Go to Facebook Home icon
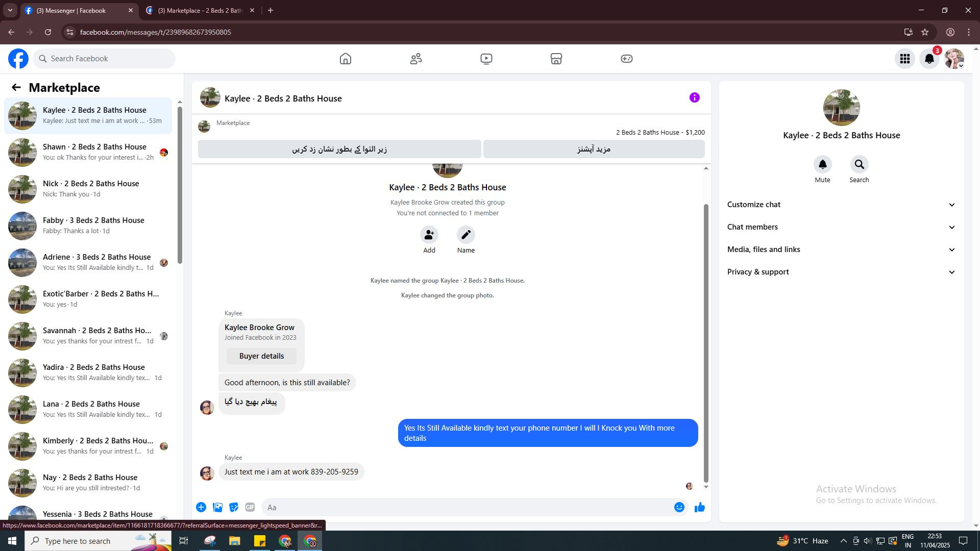Image resolution: width=980 pixels, height=551 pixels. 346,59
